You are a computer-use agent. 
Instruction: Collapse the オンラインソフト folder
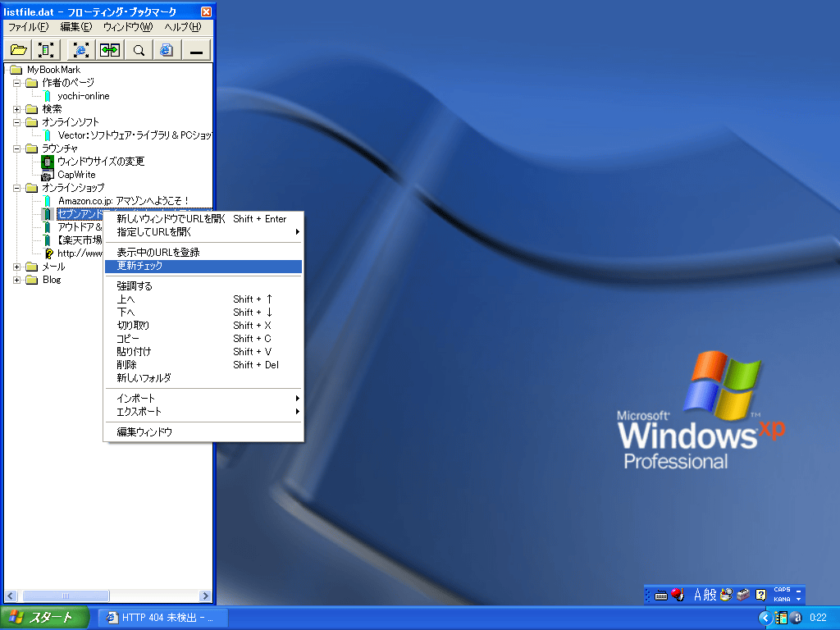[x=17, y=122]
